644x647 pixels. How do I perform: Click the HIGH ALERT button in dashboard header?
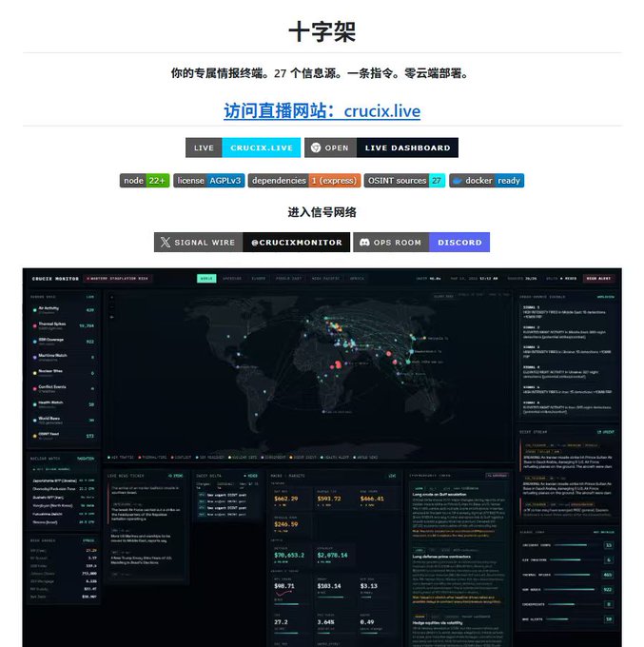tap(598, 279)
